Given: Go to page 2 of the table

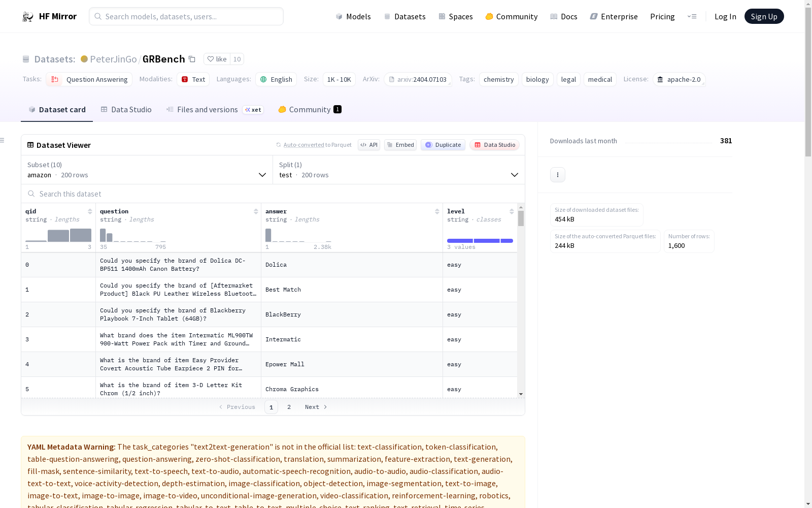Looking at the screenshot, I should (289, 407).
